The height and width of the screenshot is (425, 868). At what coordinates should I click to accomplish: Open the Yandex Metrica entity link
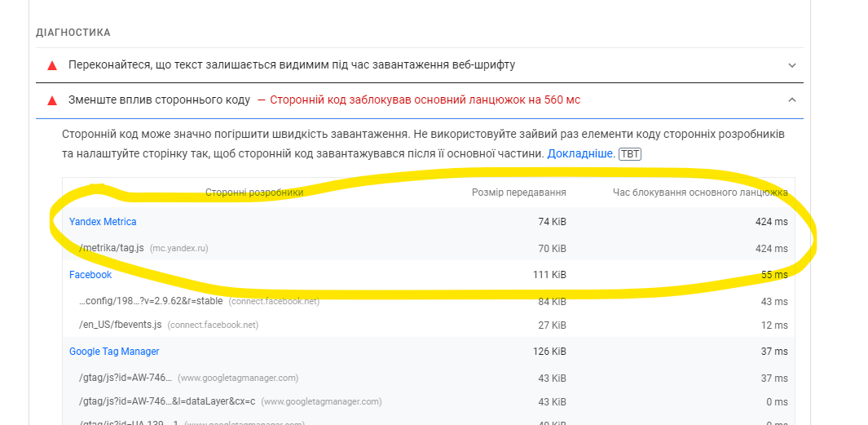[103, 222]
